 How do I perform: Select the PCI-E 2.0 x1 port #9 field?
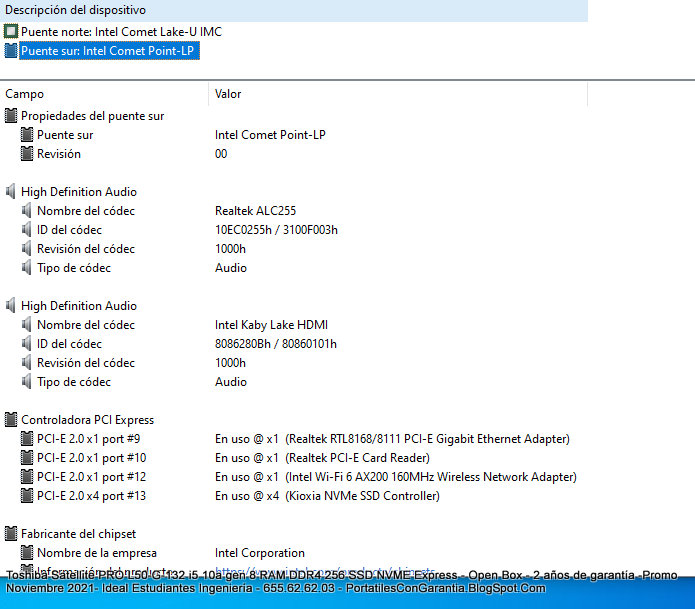click(89, 439)
